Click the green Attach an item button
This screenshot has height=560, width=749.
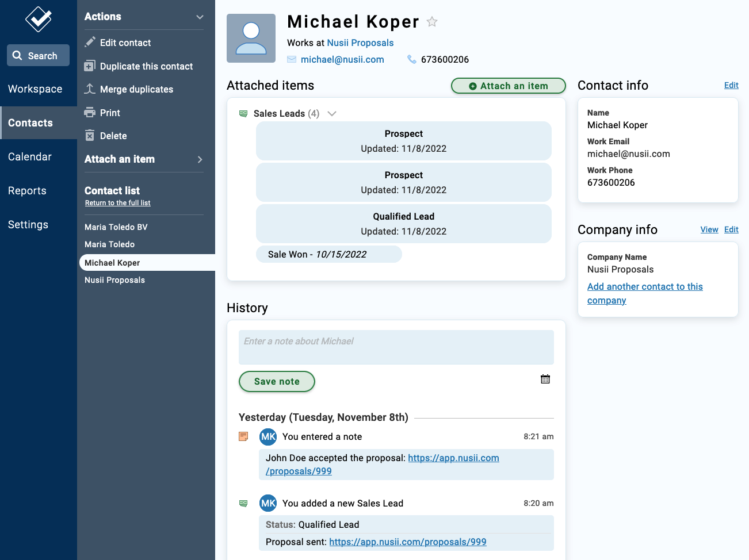pyautogui.click(x=508, y=86)
